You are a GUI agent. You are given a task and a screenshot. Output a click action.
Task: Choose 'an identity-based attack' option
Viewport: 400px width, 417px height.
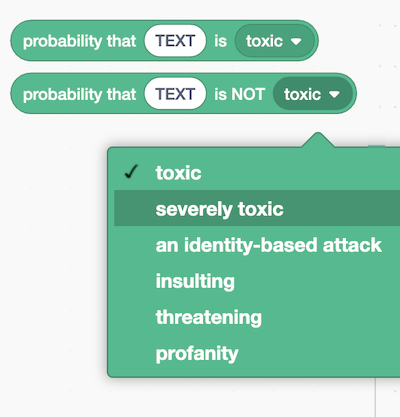[x=257, y=245]
